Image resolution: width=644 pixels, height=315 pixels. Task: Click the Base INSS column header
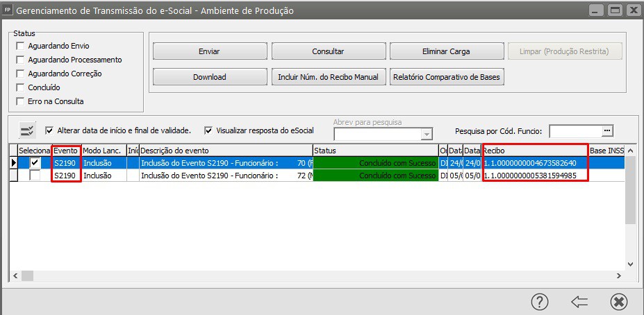pyautogui.click(x=606, y=151)
